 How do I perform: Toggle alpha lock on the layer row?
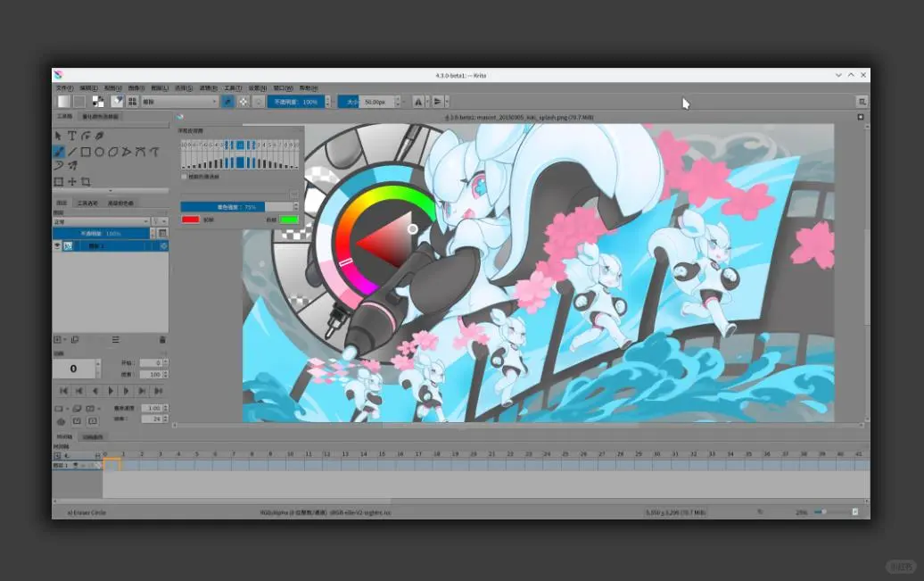(163, 245)
